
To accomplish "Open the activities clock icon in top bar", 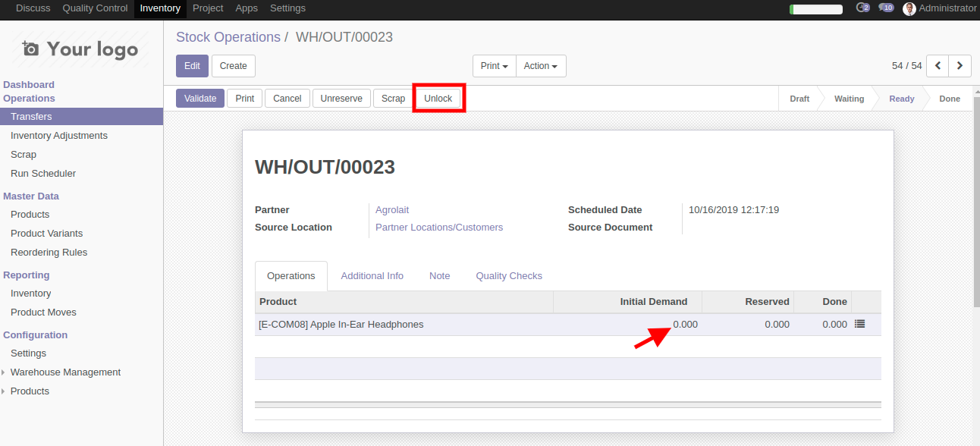I will (x=862, y=8).
